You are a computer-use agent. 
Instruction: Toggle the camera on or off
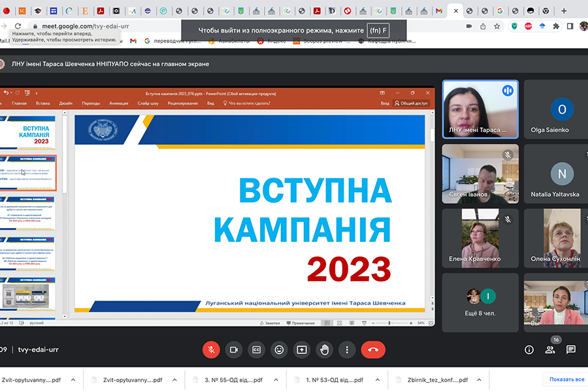(233, 350)
